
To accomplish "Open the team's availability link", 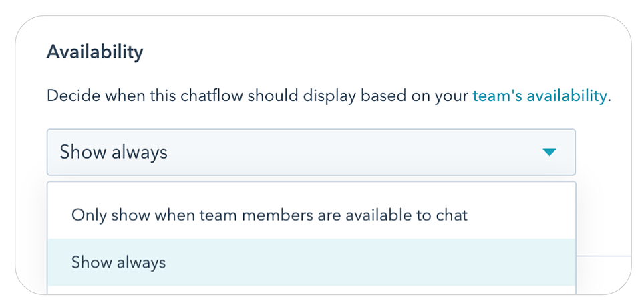I will 539,96.
